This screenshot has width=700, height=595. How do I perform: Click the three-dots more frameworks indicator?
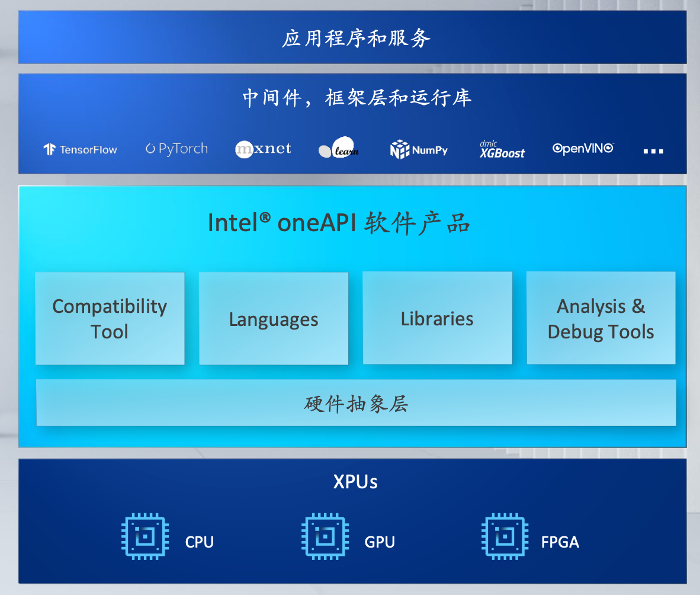[653, 152]
